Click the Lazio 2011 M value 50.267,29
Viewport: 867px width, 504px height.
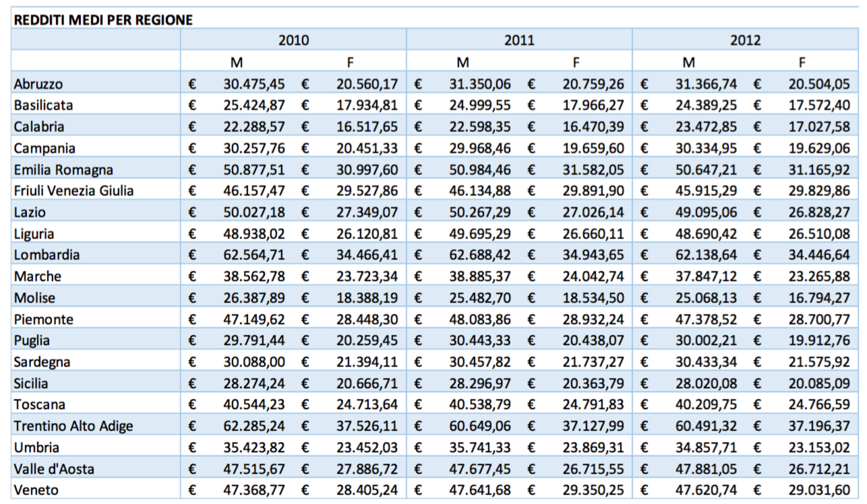tap(480, 212)
